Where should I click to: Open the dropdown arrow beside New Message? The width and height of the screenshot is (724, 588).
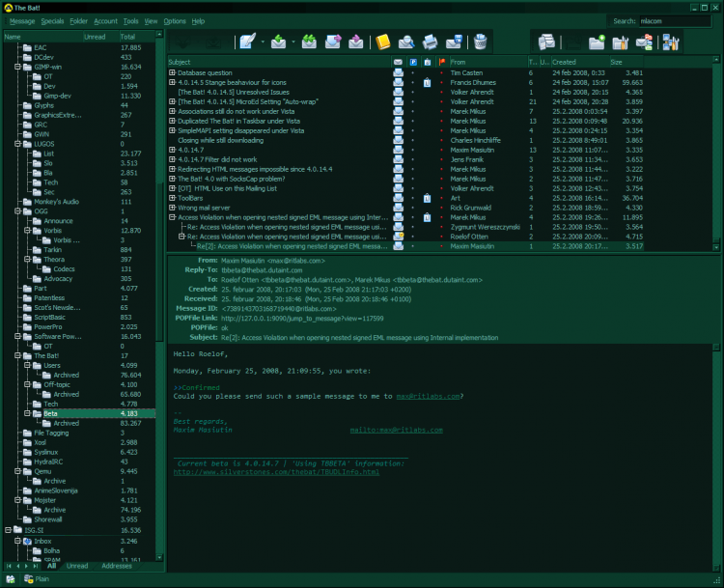(x=263, y=42)
